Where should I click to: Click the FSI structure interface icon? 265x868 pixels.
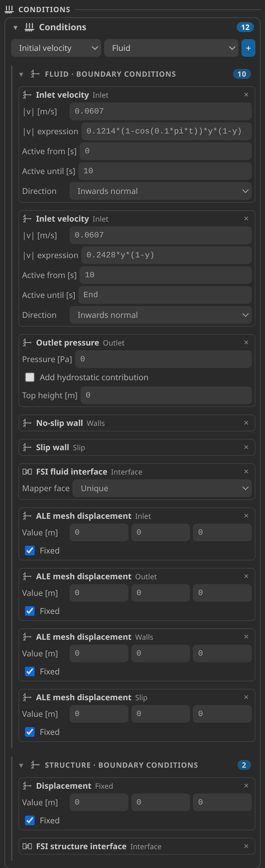point(27,846)
